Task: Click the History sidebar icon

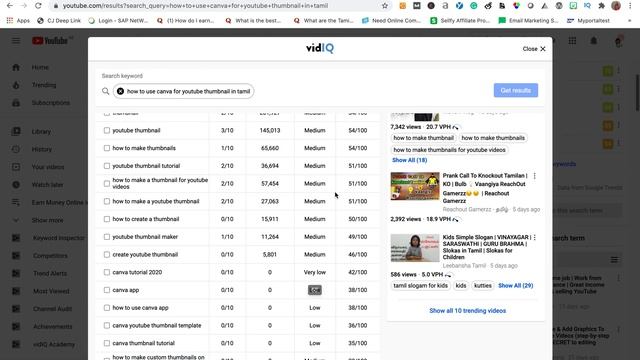Action: [16, 149]
